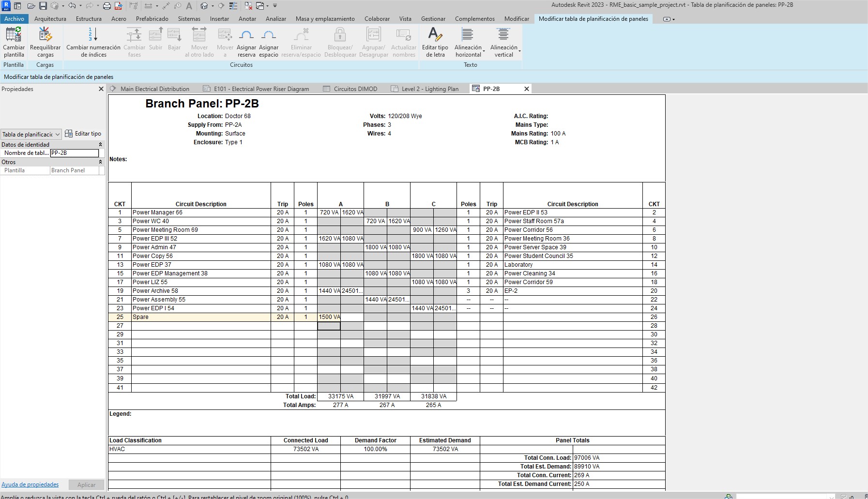The height and width of the screenshot is (499, 868).
Task: Select the Spare circuit description cell
Action: click(x=201, y=317)
